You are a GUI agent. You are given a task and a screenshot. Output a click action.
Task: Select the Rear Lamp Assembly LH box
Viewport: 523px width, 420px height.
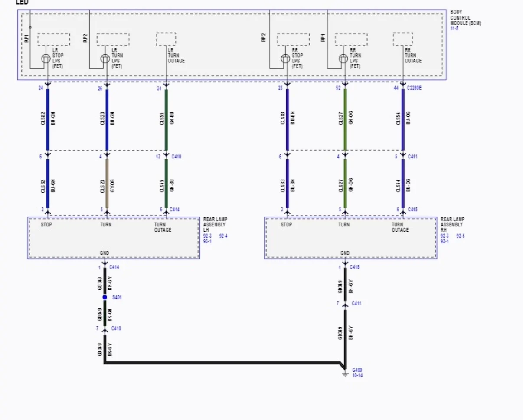click(114, 238)
